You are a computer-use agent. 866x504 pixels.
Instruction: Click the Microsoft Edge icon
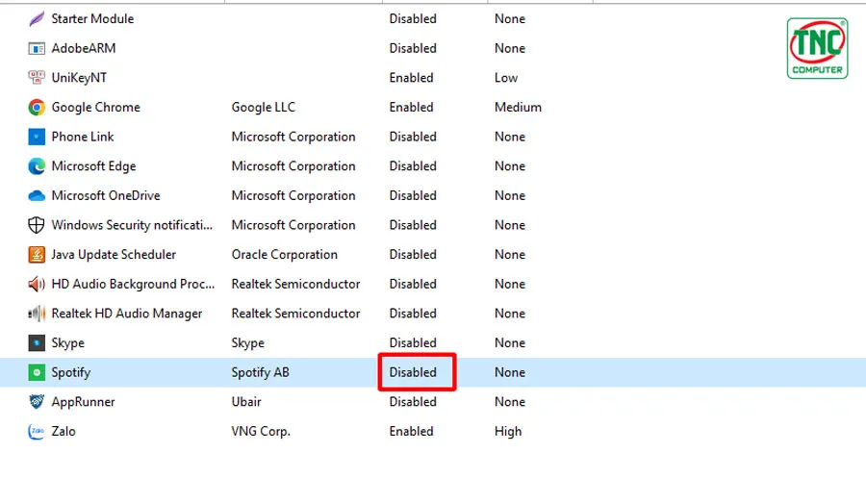pyautogui.click(x=37, y=166)
